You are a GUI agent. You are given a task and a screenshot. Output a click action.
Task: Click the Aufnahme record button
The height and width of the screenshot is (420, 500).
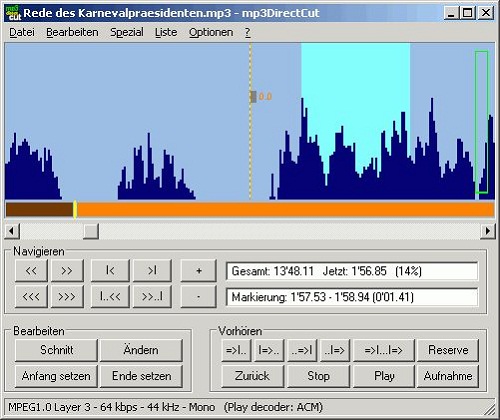click(448, 376)
